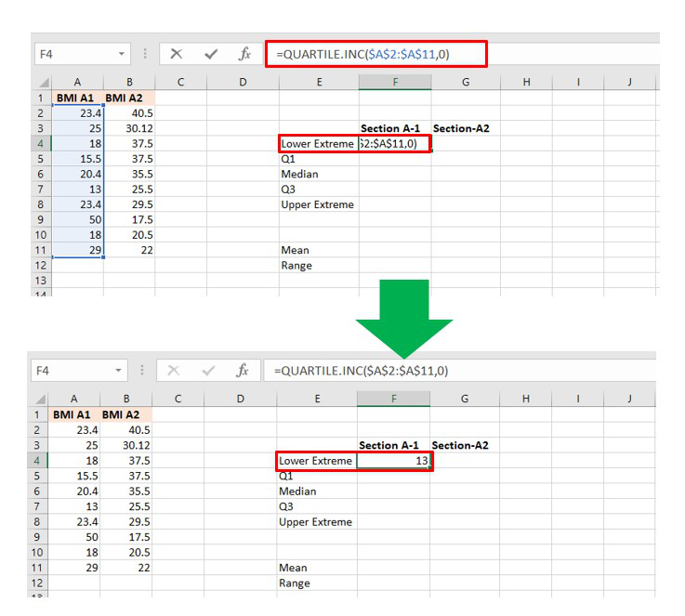Select row 9 header in bottom sheet
This screenshot has height=616, width=685.
coord(37,537)
